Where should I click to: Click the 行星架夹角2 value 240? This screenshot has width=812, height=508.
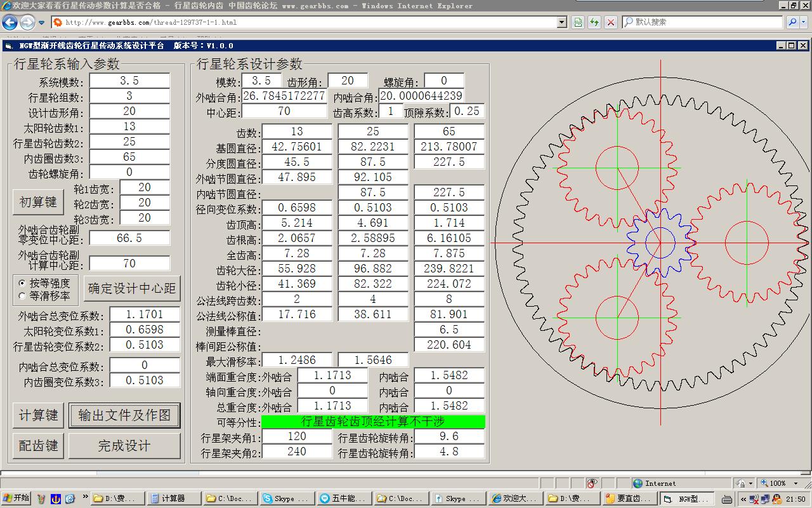(297, 451)
